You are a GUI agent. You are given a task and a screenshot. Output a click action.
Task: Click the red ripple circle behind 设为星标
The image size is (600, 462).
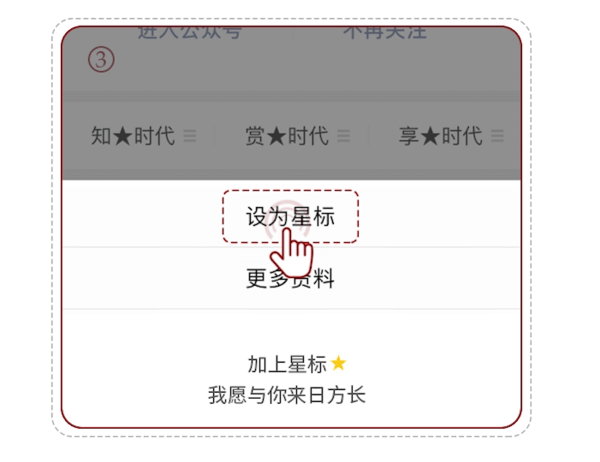[x=287, y=220]
